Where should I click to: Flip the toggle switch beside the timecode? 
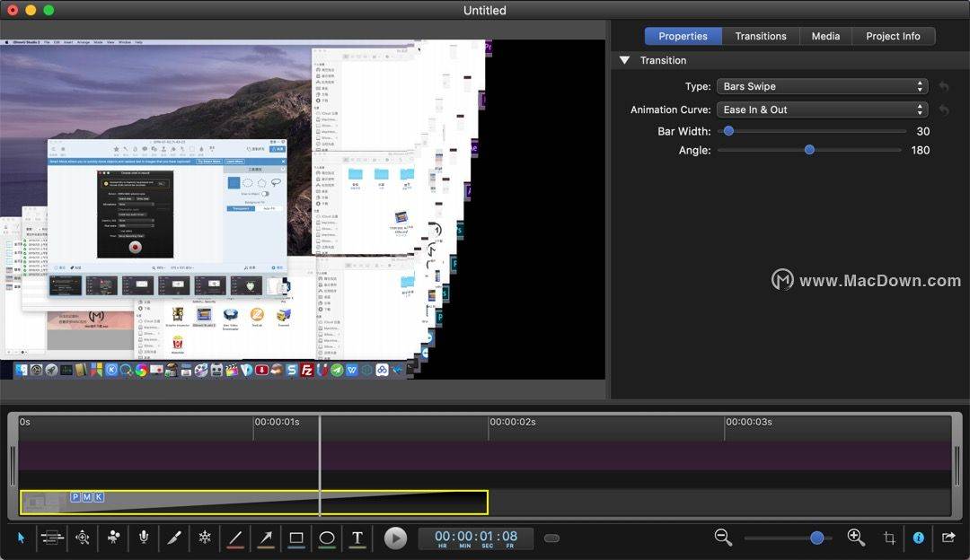(551, 538)
